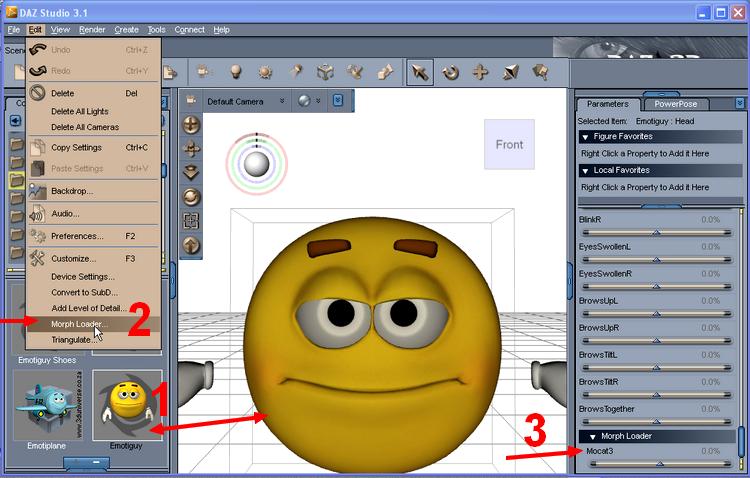Open the Tools menu
This screenshot has height=478, width=750.
click(x=156, y=30)
